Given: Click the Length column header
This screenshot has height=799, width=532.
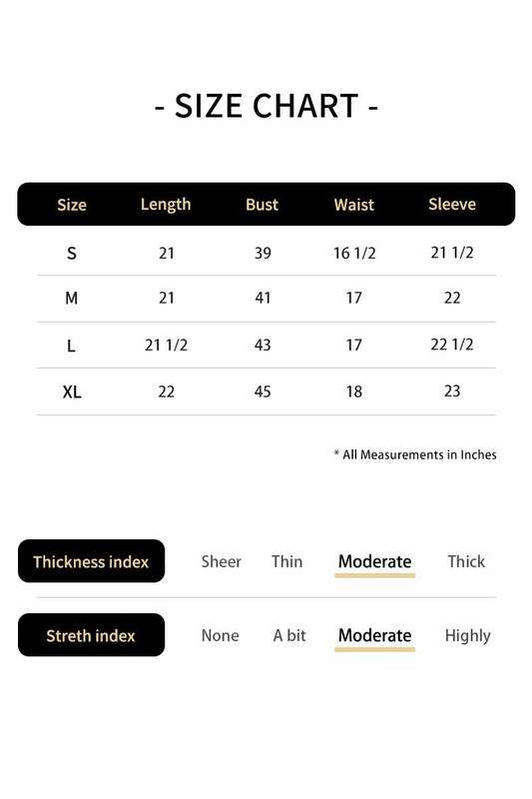Looking at the screenshot, I should tap(166, 205).
